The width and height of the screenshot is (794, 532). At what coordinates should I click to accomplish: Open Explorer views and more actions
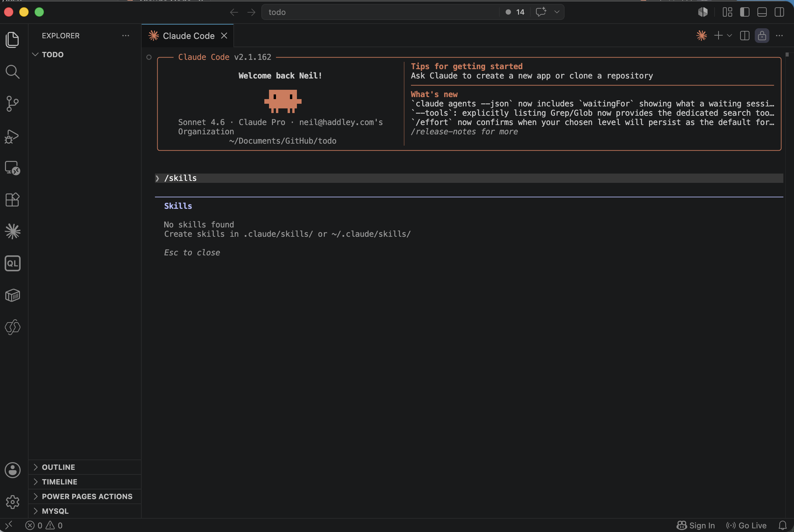click(126, 36)
